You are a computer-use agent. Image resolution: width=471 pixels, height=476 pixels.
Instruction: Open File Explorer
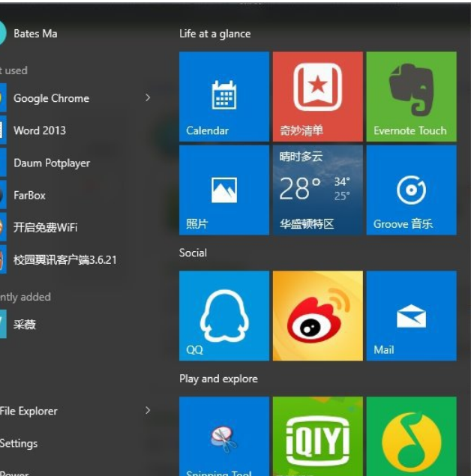coord(28,411)
